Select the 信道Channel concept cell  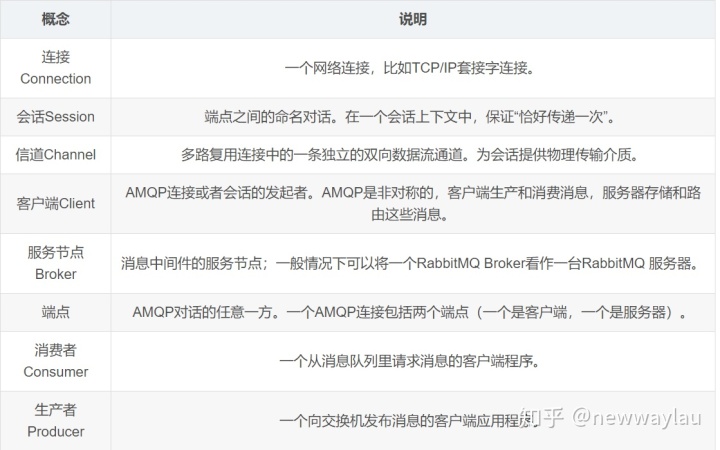point(56,155)
